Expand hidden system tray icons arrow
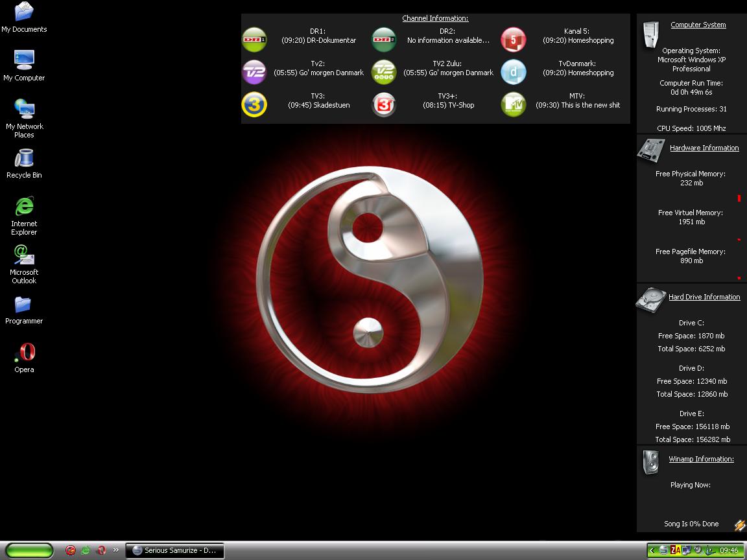This screenshot has height=560, width=747. [652, 550]
